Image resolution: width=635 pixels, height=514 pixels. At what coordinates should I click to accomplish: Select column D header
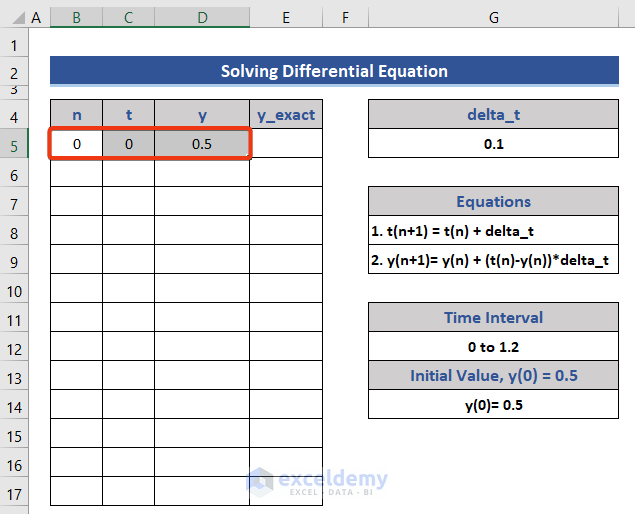pyautogui.click(x=202, y=17)
